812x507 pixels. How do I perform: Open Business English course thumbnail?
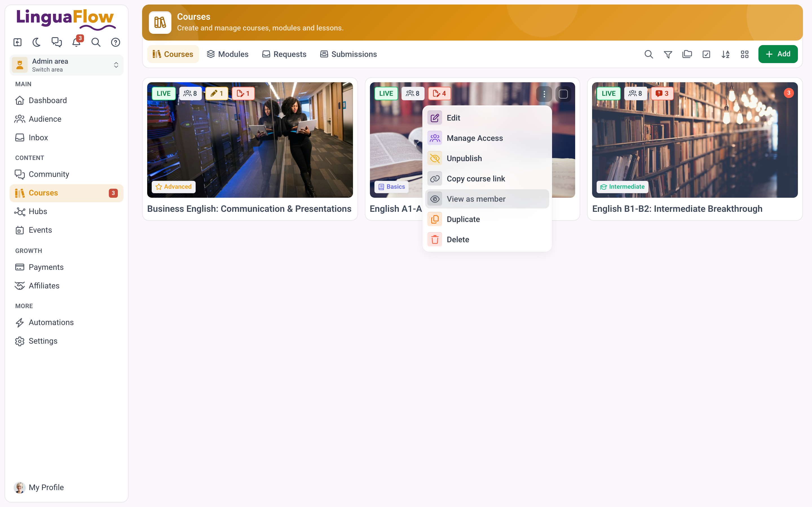click(250, 140)
